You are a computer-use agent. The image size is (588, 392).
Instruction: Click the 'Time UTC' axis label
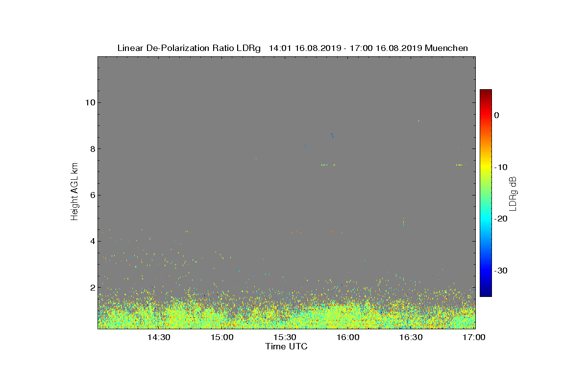coord(286,346)
